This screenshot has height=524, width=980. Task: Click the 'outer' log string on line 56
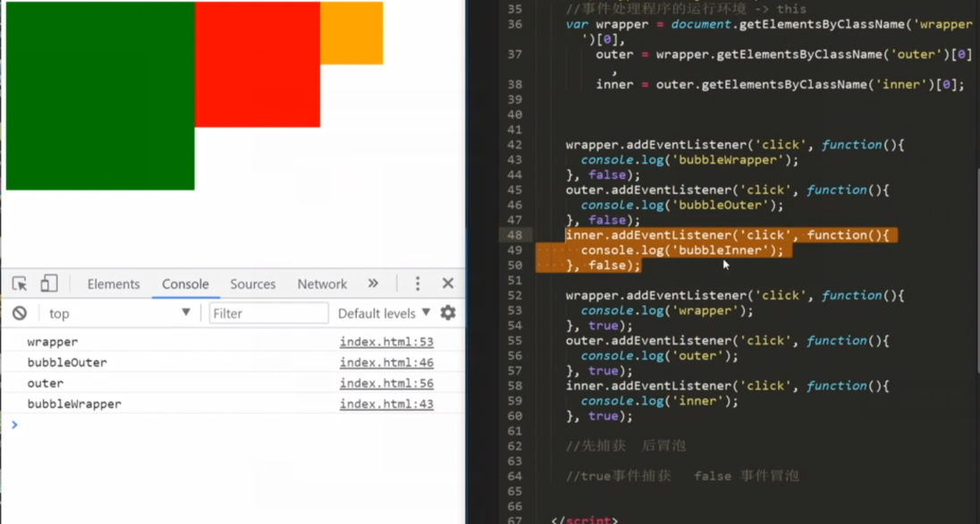click(x=697, y=356)
